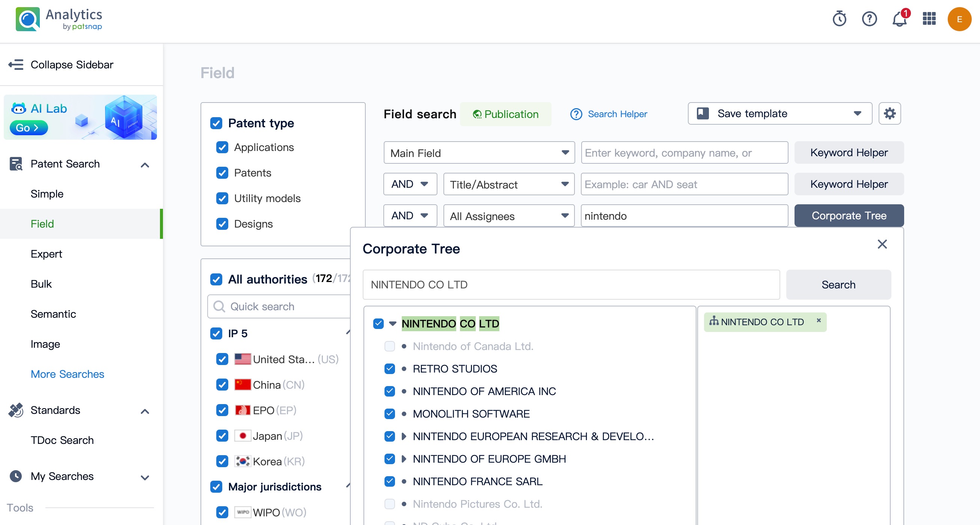This screenshot has height=525, width=980.
Task: Open the help question mark icon
Action: tap(869, 19)
